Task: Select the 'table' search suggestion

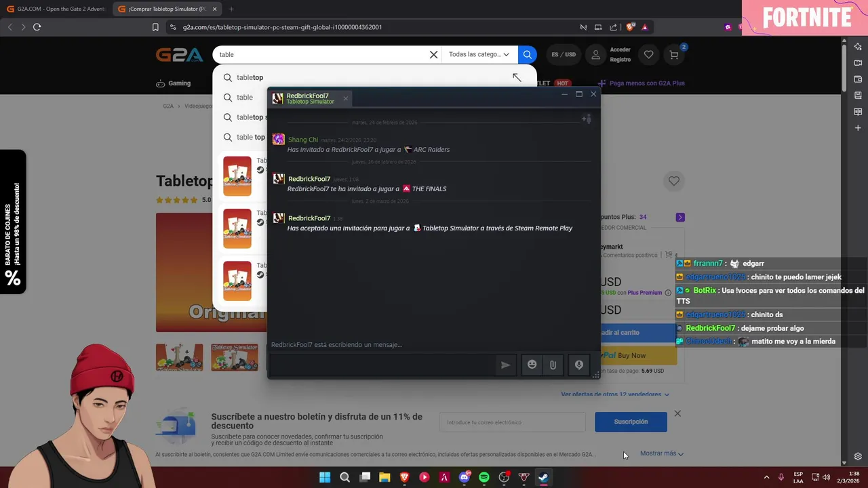Action: (x=244, y=97)
